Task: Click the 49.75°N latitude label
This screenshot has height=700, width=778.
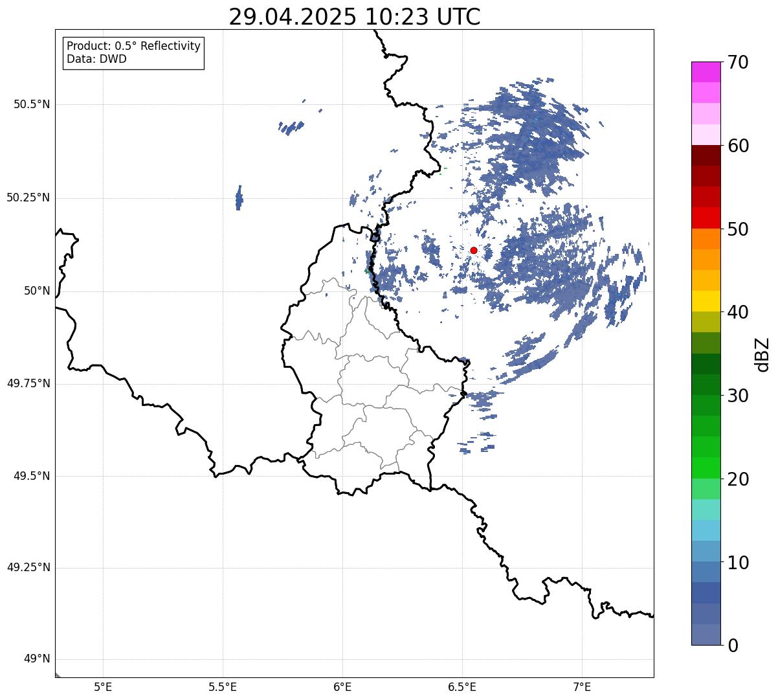Action: click(x=28, y=383)
